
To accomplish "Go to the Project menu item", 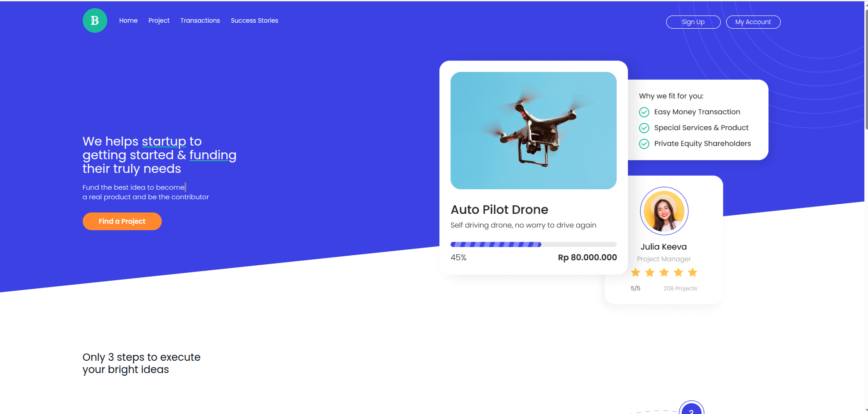I will click(x=159, y=20).
